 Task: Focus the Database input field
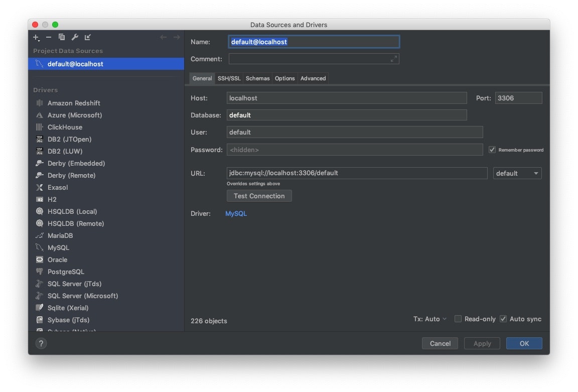coord(347,115)
